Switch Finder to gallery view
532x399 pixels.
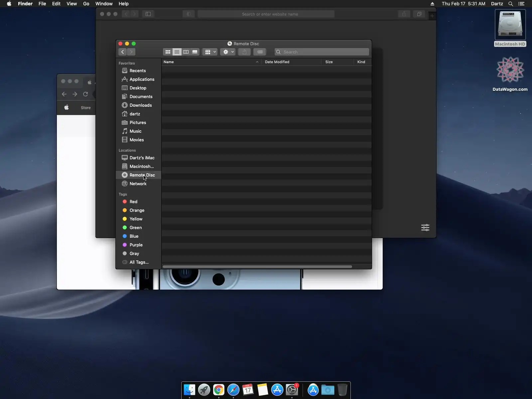coord(195,52)
